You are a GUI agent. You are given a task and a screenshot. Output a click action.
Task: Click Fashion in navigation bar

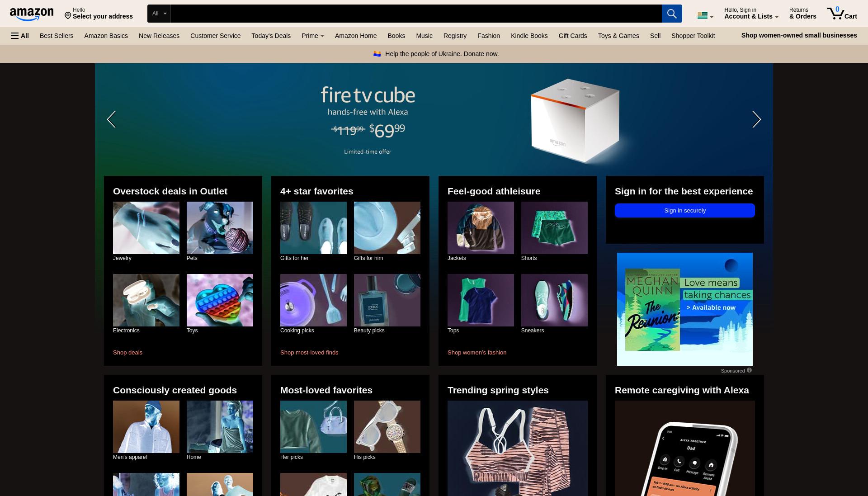click(488, 36)
